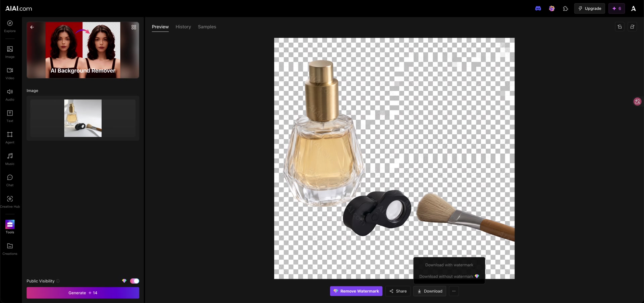The width and height of the screenshot is (644, 303).
Task: Open the Discord icon in header
Action: tap(538, 8)
